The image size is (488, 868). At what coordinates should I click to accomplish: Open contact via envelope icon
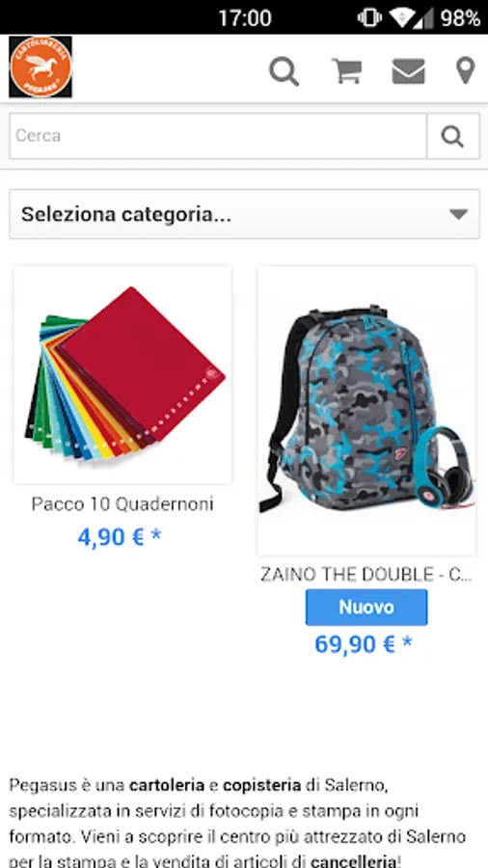coord(408,71)
